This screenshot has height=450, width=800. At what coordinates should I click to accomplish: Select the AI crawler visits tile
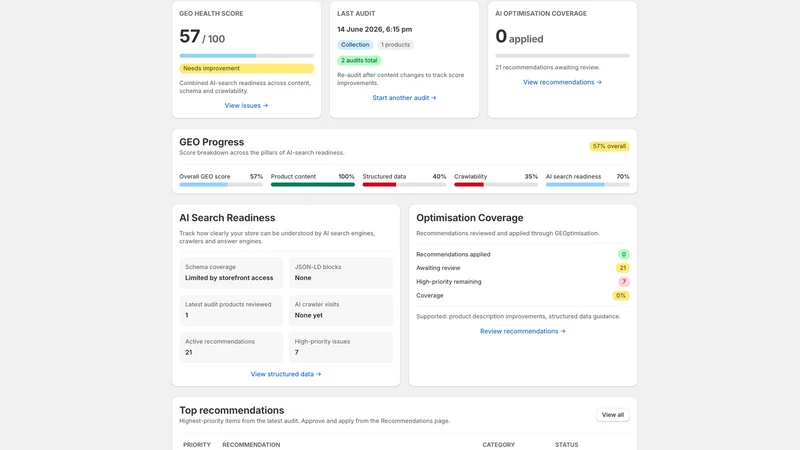[341, 310]
